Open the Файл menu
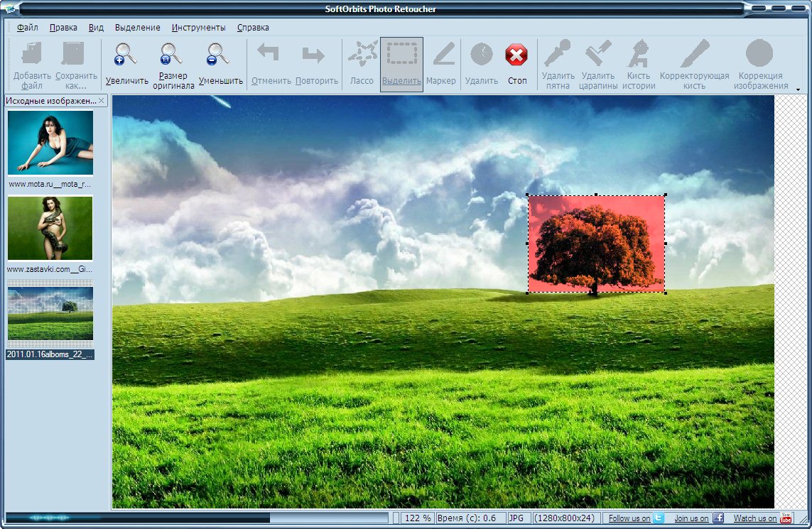This screenshot has width=812, height=529. click(28, 28)
